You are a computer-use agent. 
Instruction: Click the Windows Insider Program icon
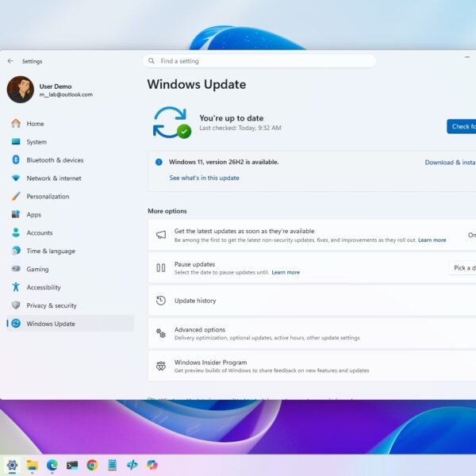[161, 366]
